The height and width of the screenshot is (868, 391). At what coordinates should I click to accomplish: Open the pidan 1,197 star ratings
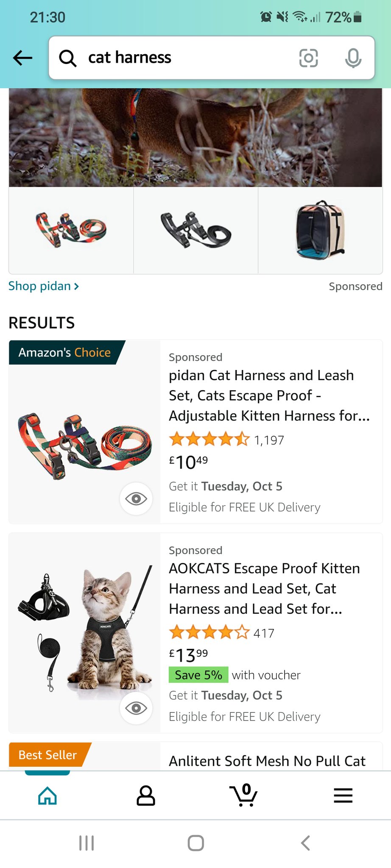[x=226, y=440]
